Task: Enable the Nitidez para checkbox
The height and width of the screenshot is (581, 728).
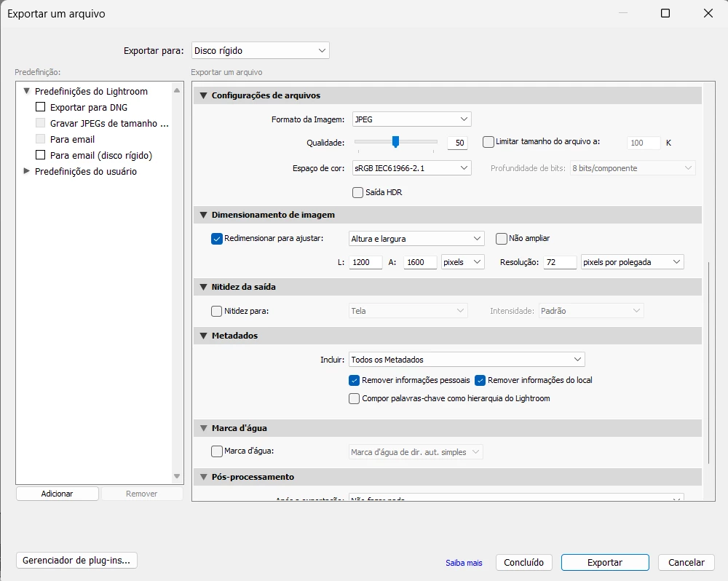Action: [x=216, y=311]
